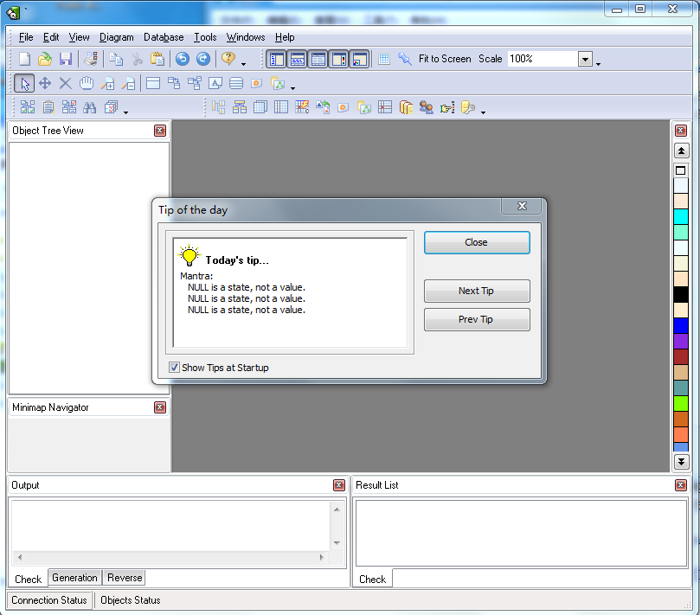
Task: Toggle the Show Tips at Startup checkbox
Action: tap(174, 368)
